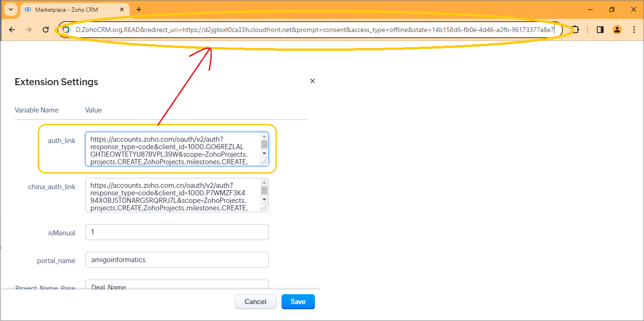
Task: Select the Marketplace - Zoho CRM tab
Action: 74,9
